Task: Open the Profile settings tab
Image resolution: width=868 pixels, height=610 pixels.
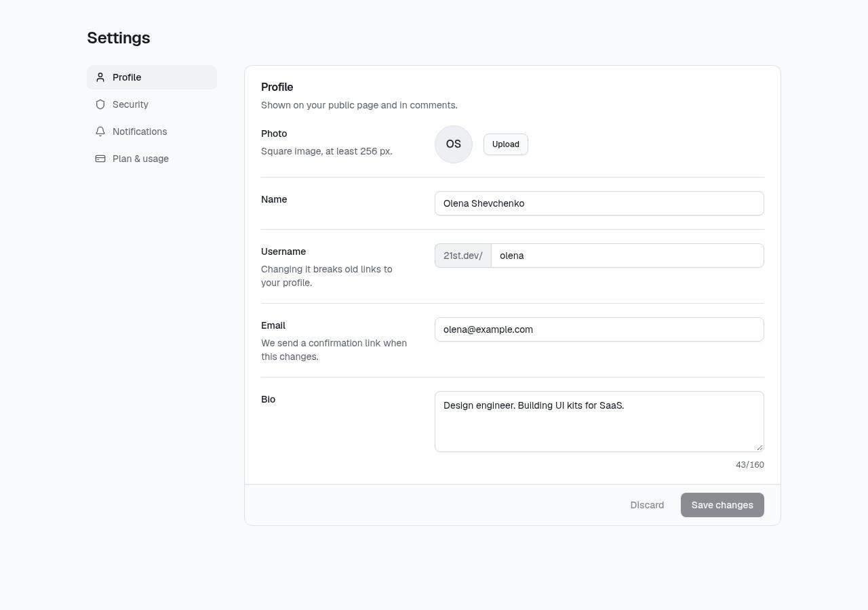Action: coord(152,77)
